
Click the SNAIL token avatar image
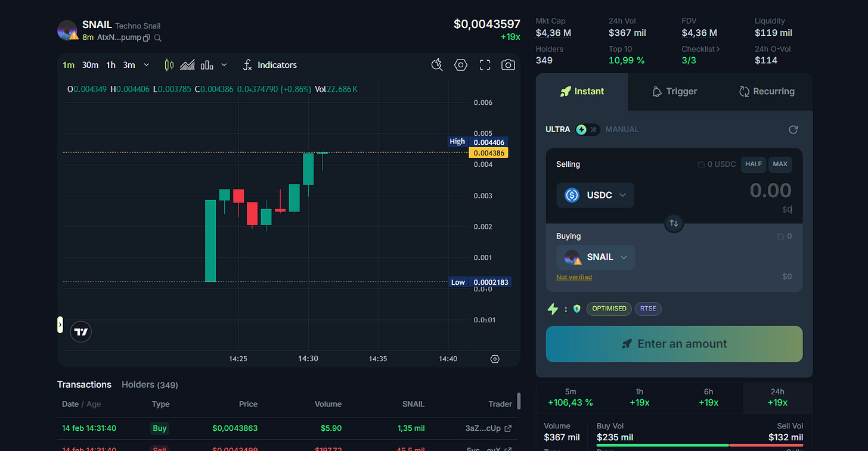(67, 30)
